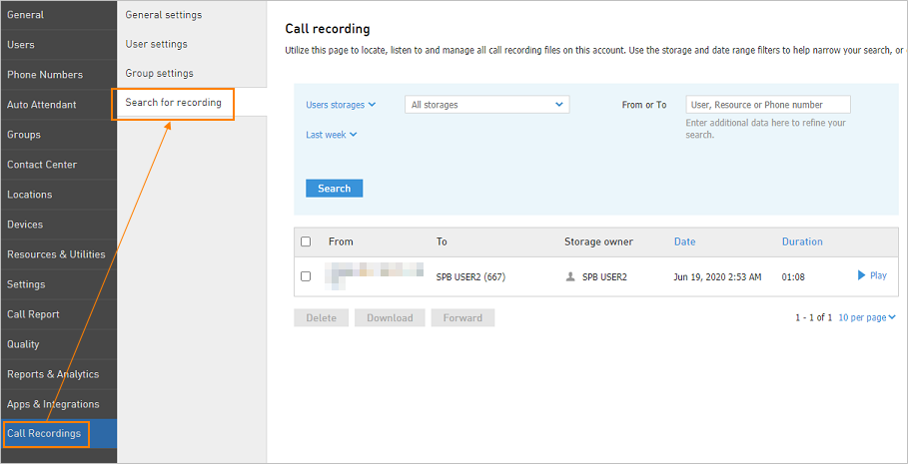Image resolution: width=908 pixels, height=464 pixels.
Task: Open the 10 per page dropdown
Action: (x=867, y=317)
